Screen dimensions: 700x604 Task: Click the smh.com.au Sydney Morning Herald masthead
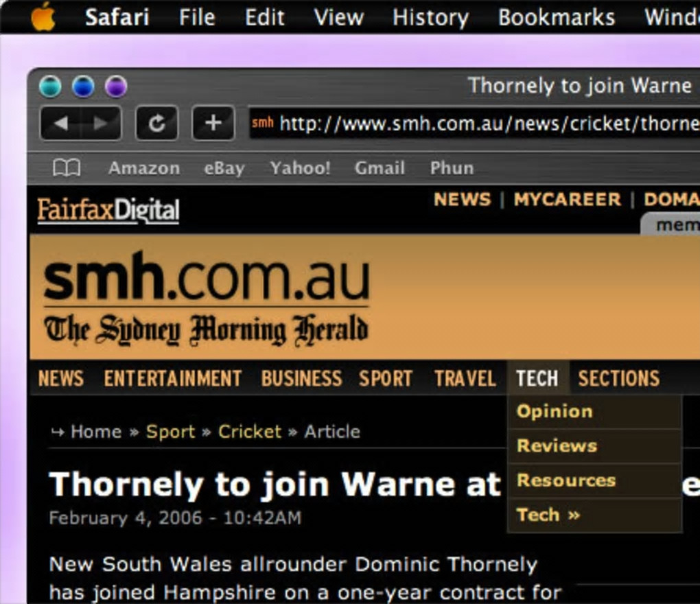(x=207, y=298)
